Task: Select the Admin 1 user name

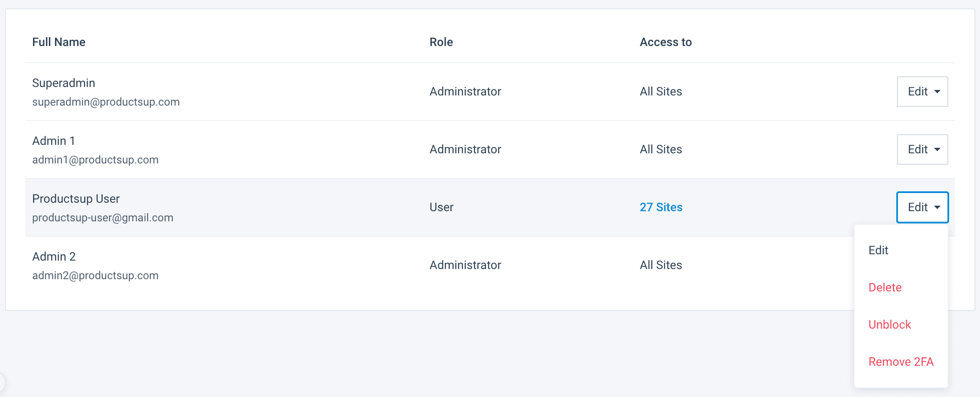Action: pos(54,141)
